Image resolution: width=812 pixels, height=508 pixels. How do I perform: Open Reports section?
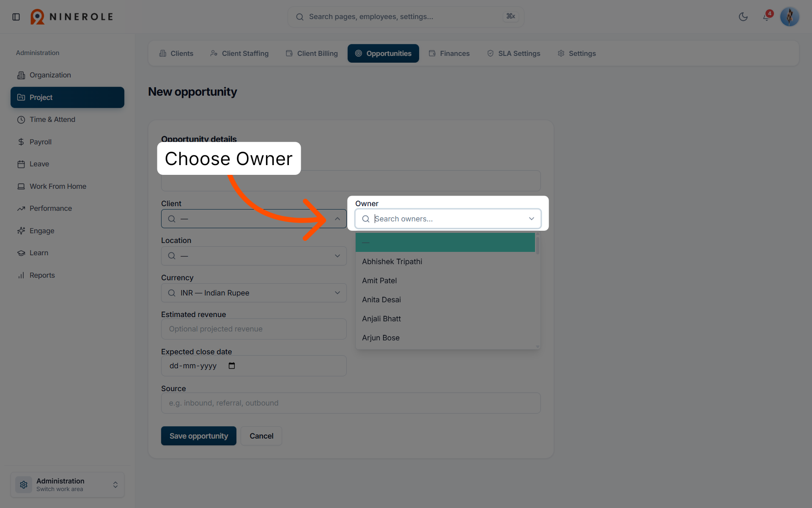(67, 275)
